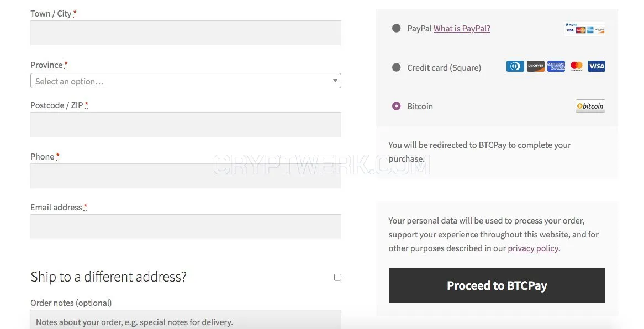Click the Diners Club card icon
The image size is (644, 329).
[x=515, y=66]
